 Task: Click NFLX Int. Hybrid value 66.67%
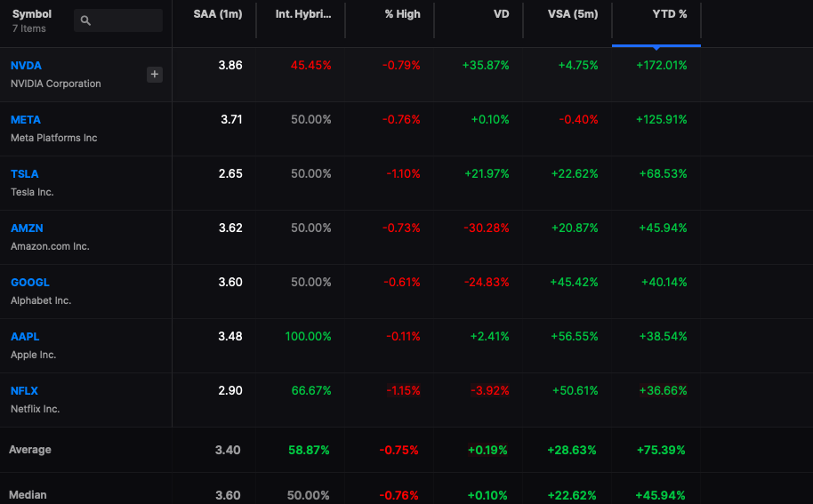[x=311, y=391]
